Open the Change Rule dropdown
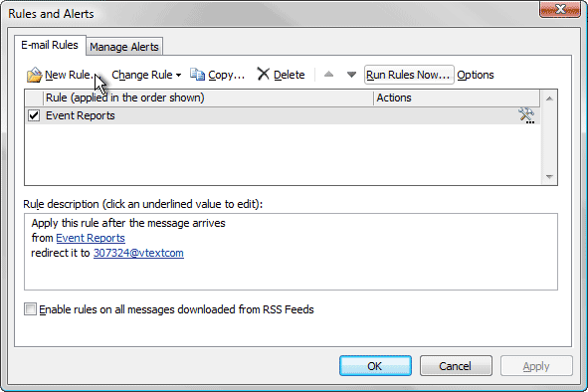Screen dimensions: 588x392 146,75
